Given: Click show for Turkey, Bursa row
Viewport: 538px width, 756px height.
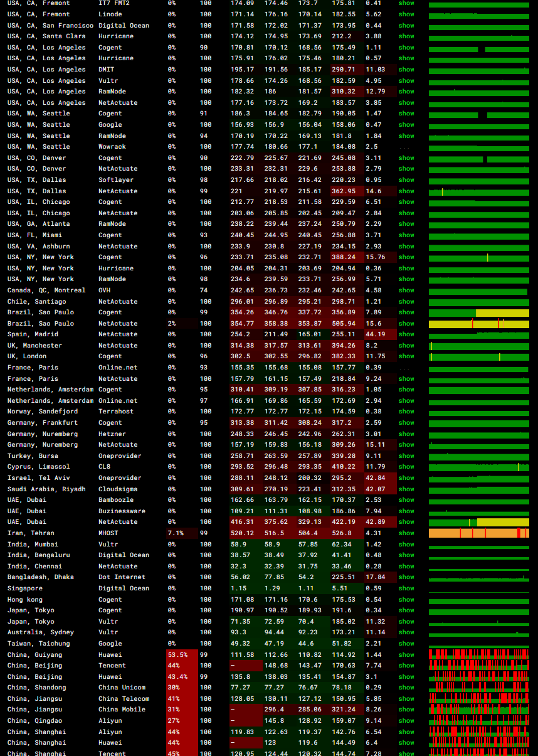Looking at the screenshot, I should pos(406,456).
